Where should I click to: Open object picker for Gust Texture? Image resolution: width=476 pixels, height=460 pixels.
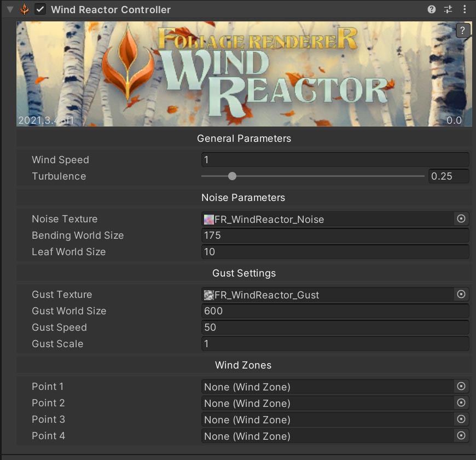click(x=461, y=295)
